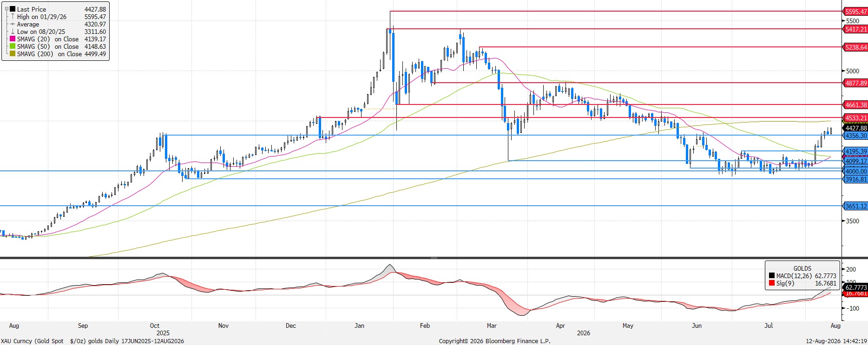The image size is (868, 345).
Task: Click the 62.7773 MACD value axis tag
Action: pyautogui.click(x=855, y=287)
